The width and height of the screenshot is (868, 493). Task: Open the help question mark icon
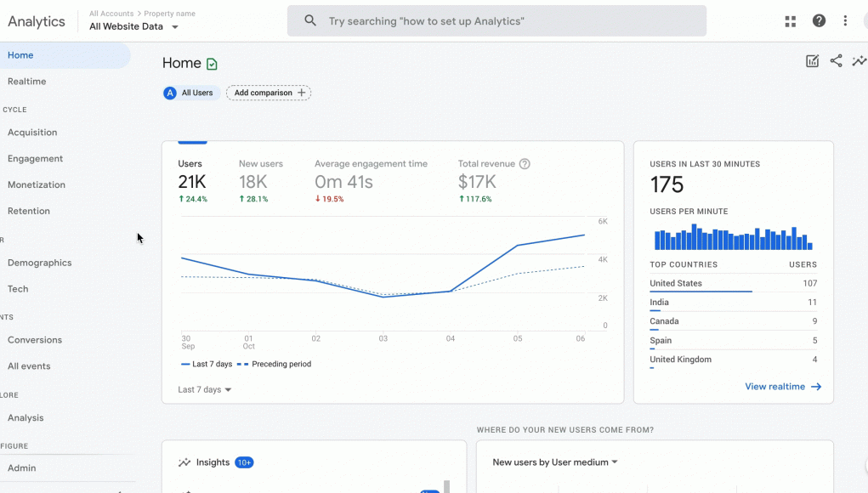(819, 21)
